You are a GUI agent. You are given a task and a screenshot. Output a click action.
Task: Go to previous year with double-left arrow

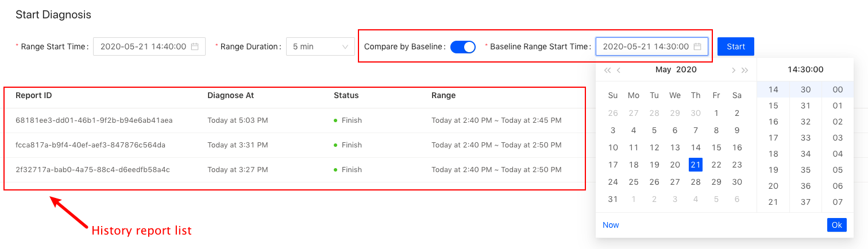point(607,70)
